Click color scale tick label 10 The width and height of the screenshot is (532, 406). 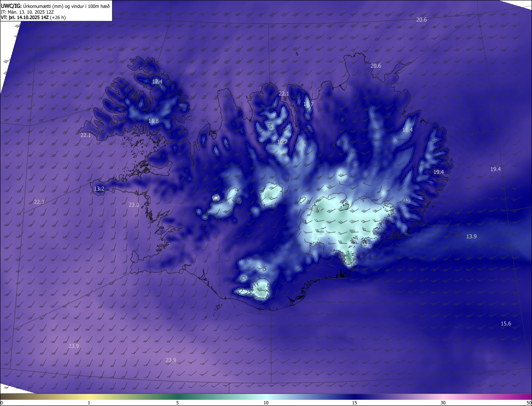tap(266, 403)
